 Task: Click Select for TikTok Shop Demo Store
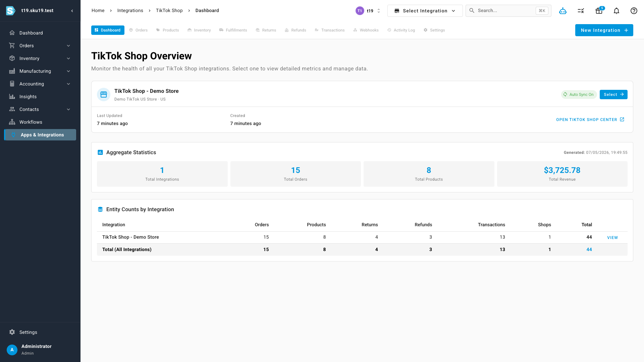coord(613,95)
